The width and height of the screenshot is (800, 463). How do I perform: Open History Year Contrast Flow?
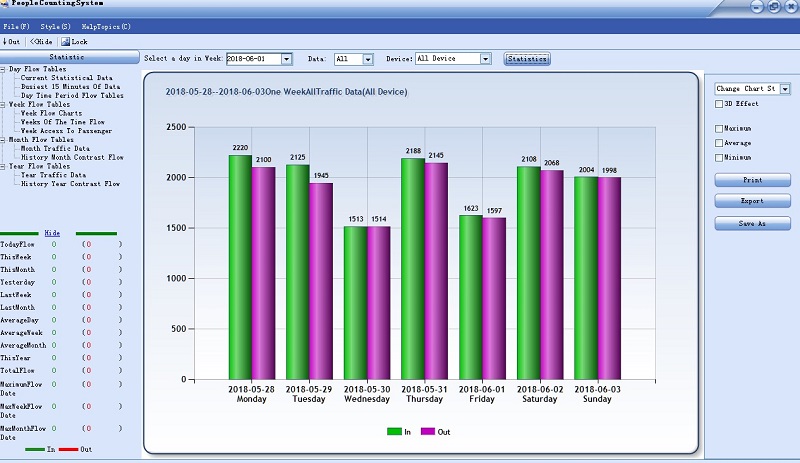pyautogui.click(x=70, y=184)
